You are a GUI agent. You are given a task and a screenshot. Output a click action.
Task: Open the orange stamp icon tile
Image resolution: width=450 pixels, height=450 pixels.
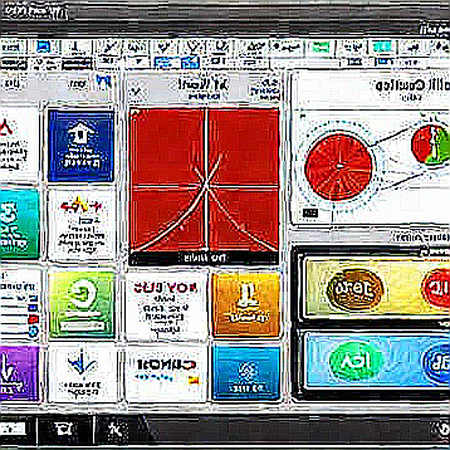(x=246, y=304)
